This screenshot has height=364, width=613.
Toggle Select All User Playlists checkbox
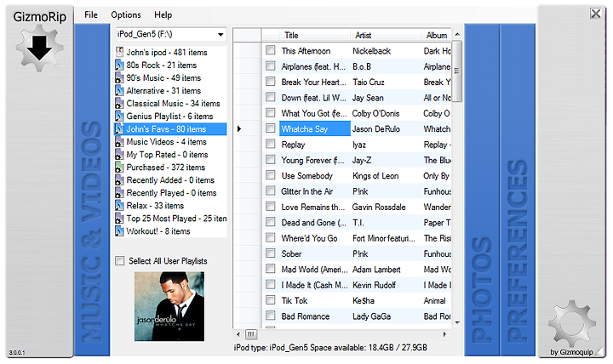(x=120, y=261)
